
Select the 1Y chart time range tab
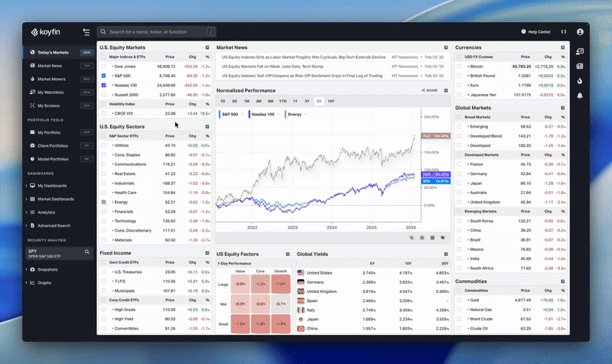click(295, 101)
